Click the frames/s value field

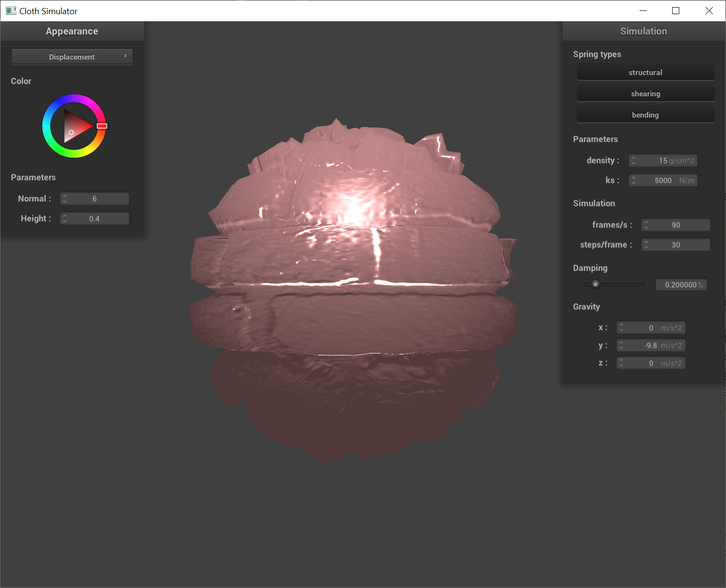tap(675, 225)
